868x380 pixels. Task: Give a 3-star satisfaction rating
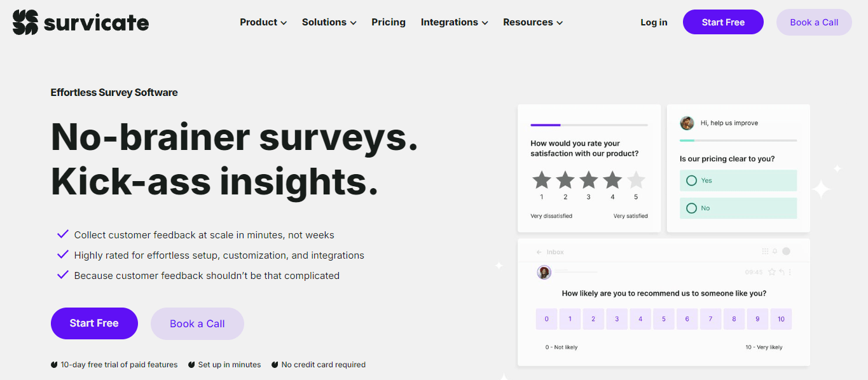click(x=588, y=180)
